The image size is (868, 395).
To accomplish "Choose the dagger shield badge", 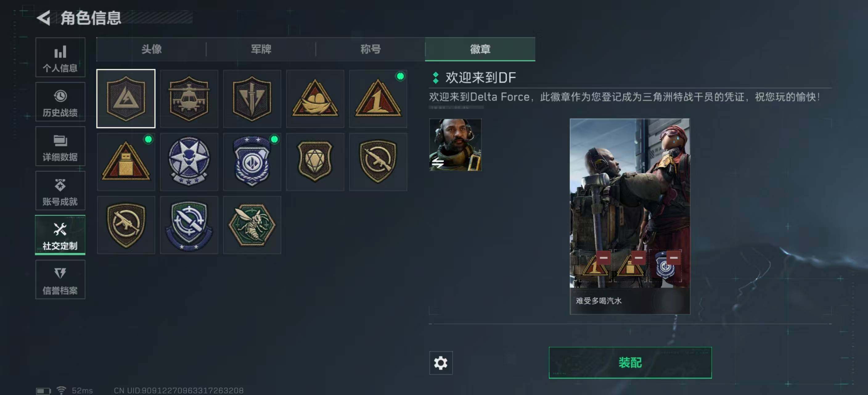I will click(x=252, y=99).
